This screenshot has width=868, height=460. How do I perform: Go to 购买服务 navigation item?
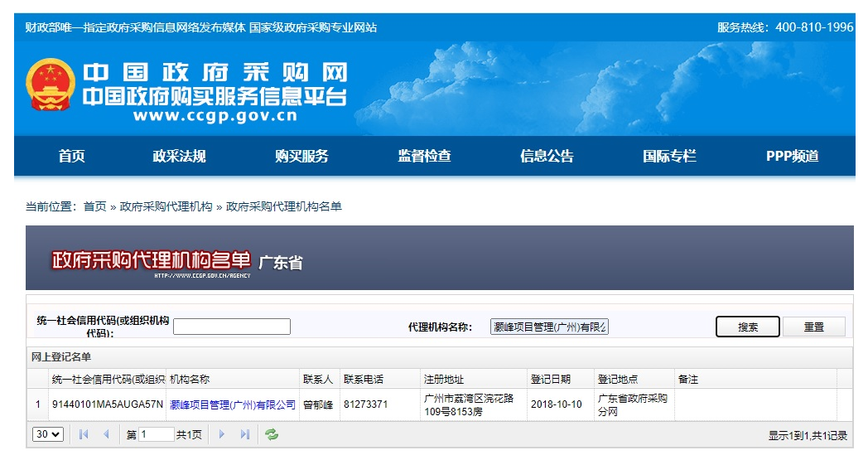pos(301,156)
